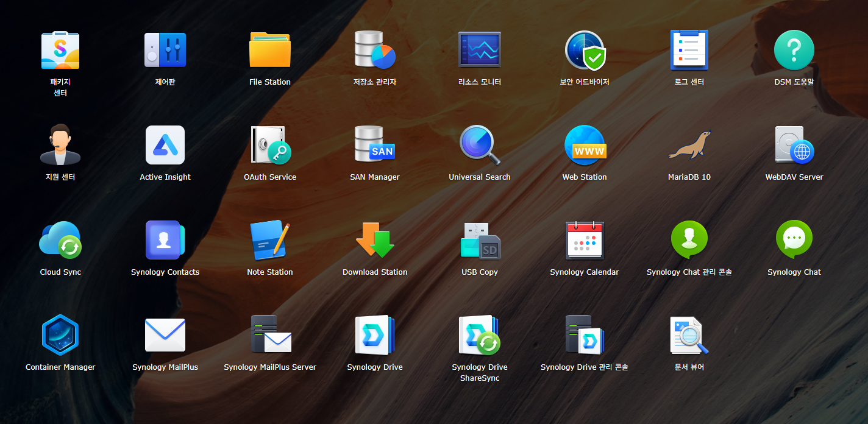868x424 pixels.
Task: Open MariaDB 10 seal icon
Action: pos(689,145)
